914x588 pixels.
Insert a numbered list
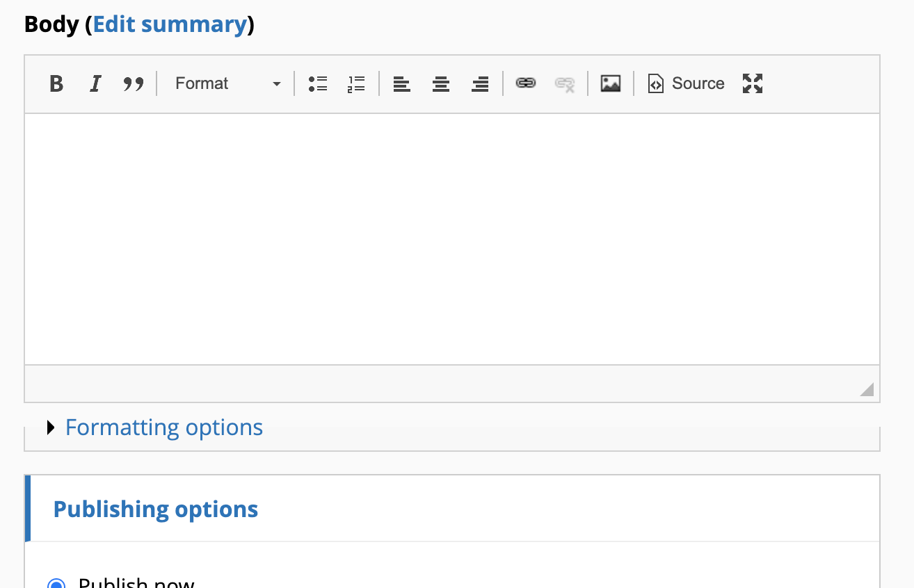click(355, 83)
